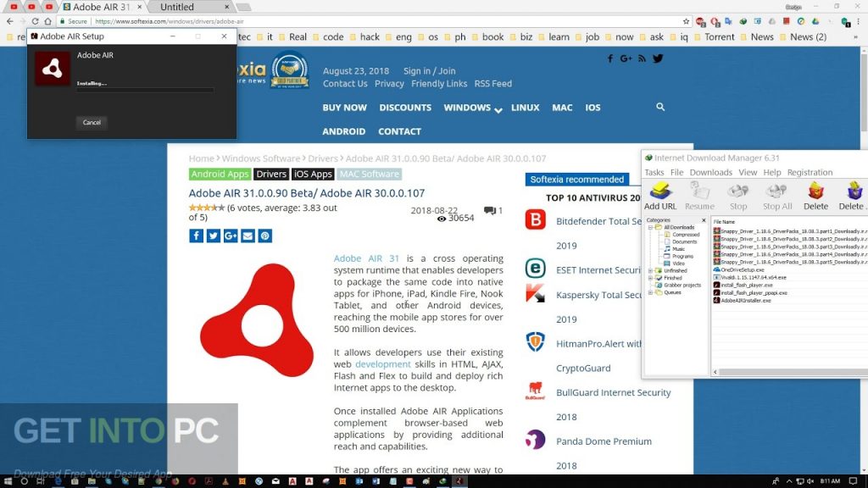Cancel the Adobe AIR installation
The image size is (868, 488).
92,122
